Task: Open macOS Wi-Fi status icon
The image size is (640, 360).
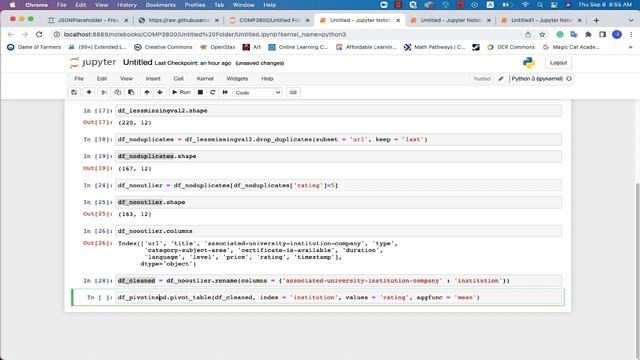Action: point(525,5)
